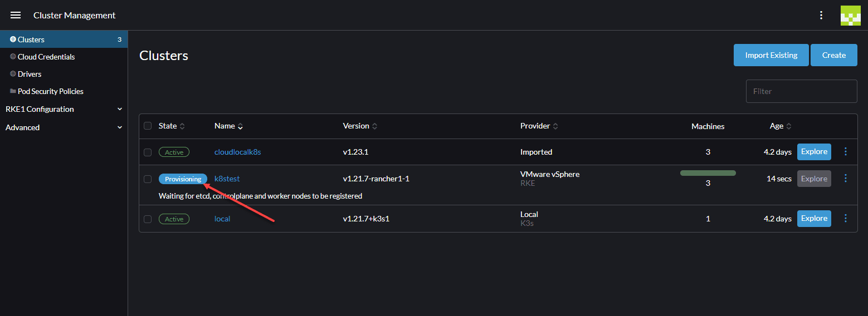The width and height of the screenshot is (868, 316).
Task: Open Pod Security Policies
Action: click(50, 91)
